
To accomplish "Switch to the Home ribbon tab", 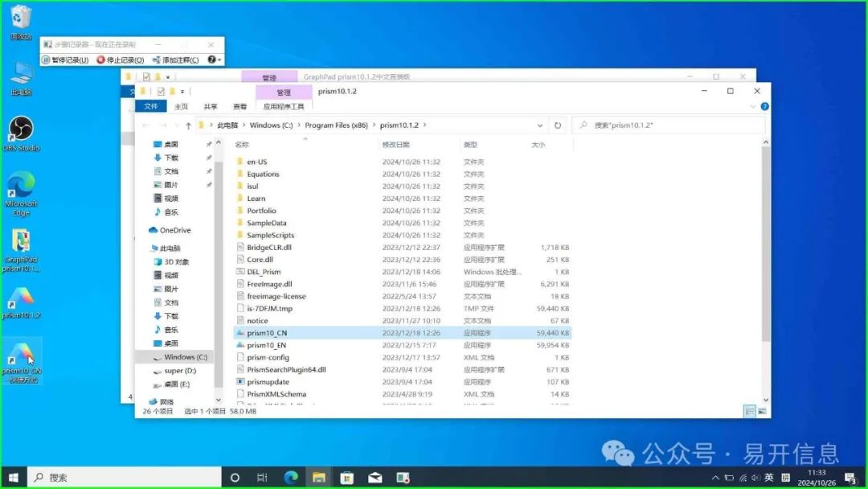I will coord(181,106).
